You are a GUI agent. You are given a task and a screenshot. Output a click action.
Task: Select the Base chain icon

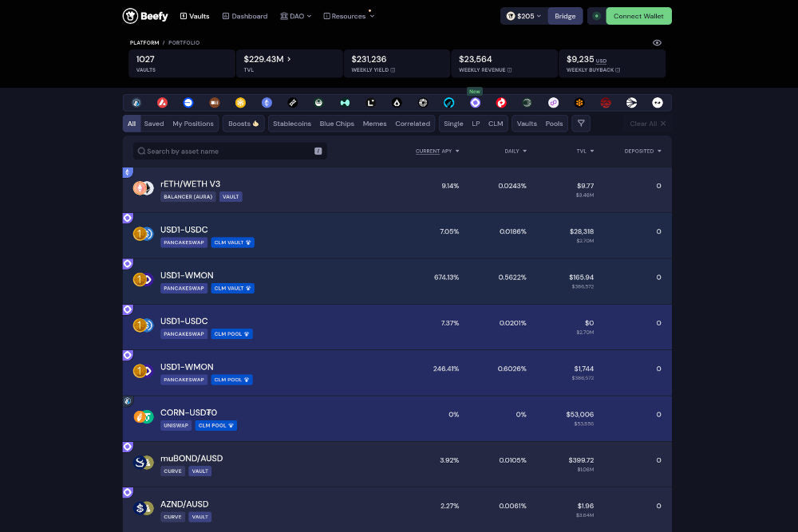[188, 102]
